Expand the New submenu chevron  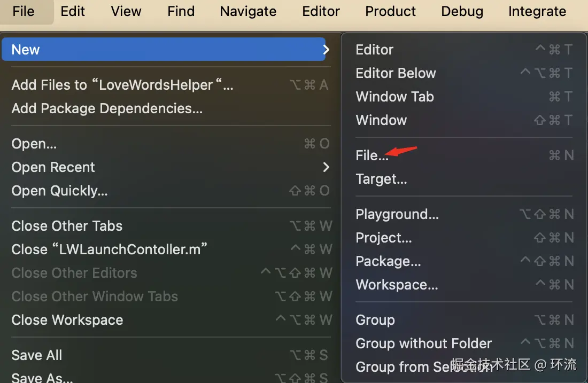tap(326, 50)
